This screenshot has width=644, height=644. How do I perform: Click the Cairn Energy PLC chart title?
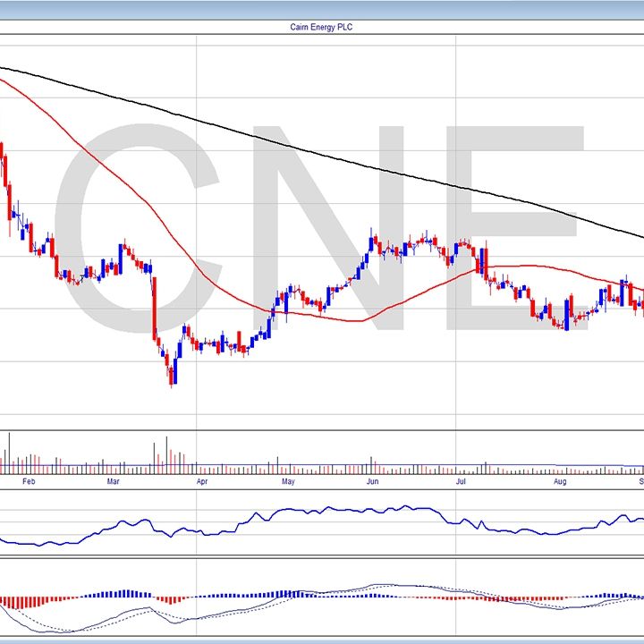322,28
